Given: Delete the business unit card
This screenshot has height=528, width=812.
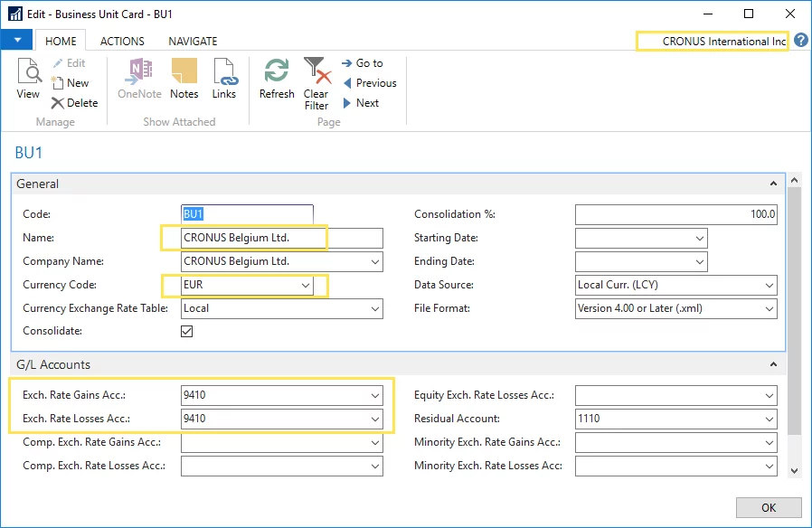Looking at the screenshot, I should coord(73,103).
